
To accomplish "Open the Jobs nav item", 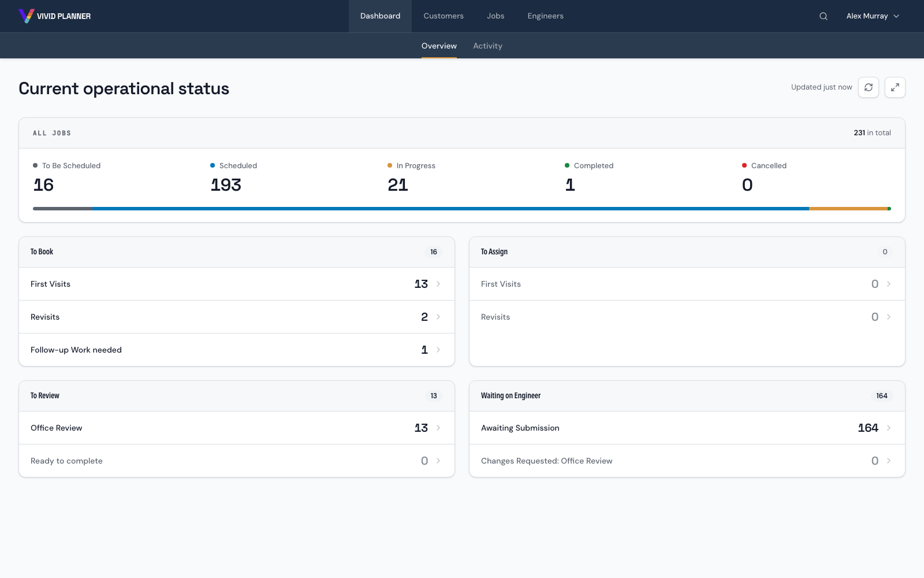I will (x=495, y=16).
